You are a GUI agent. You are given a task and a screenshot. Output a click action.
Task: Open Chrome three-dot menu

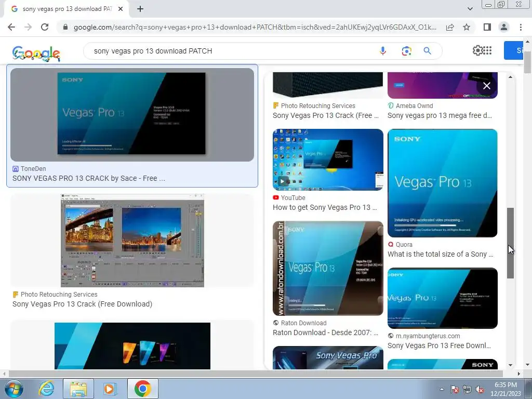(x=521, y=27)
